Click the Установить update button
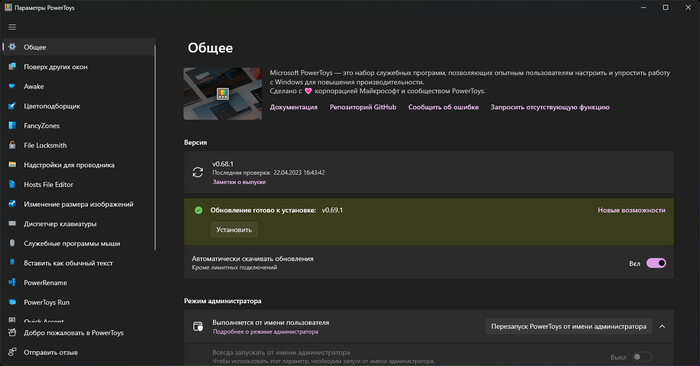 (x=234, y=230)
